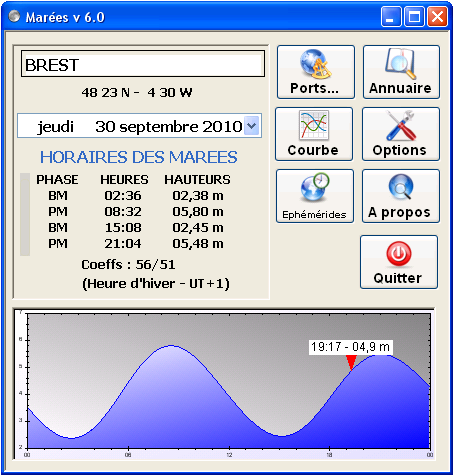This screenshot has height=475, width=454.
Task: Click the '02:36' low tide time
Action: pyautogui.click(x=123, y=196)
